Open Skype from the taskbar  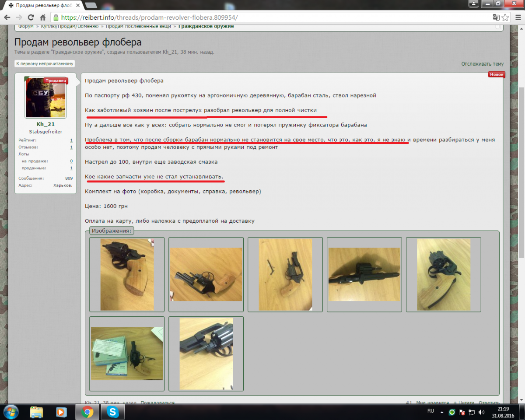112,412
